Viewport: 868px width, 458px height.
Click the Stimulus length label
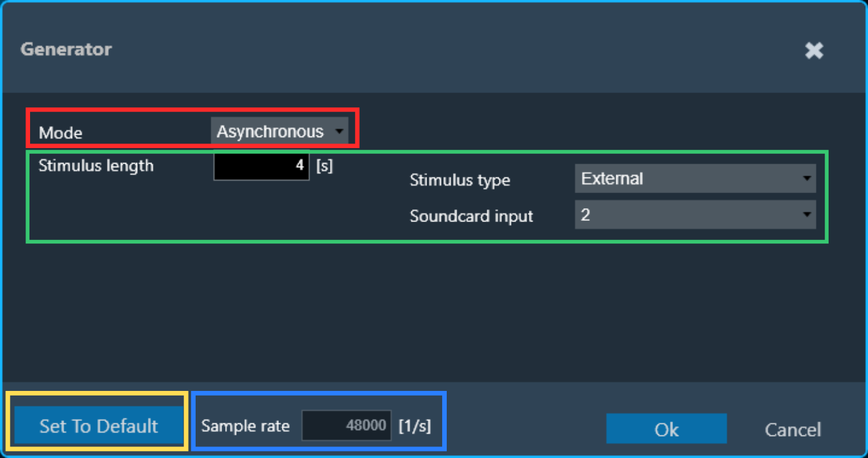(x=96, y=166)
